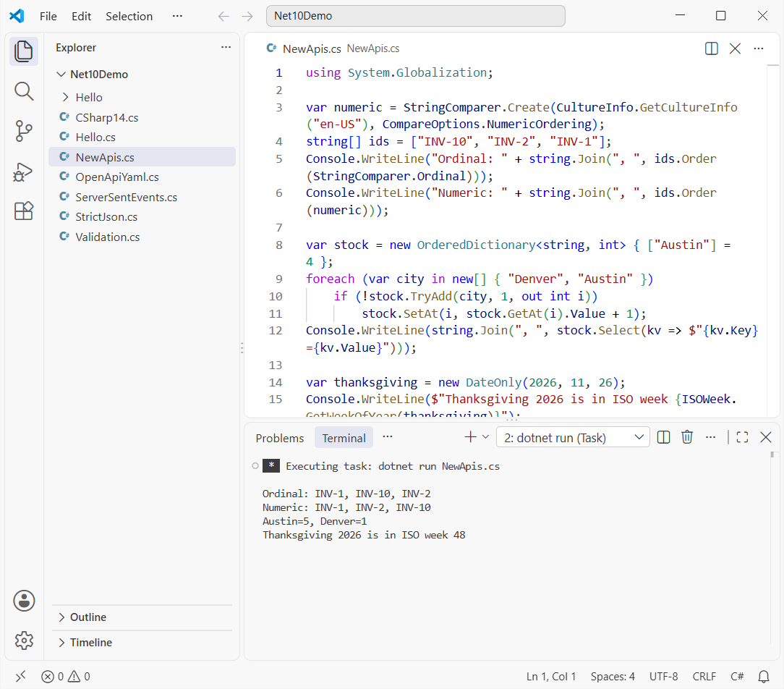Kill terminal with trash icon
Image resolution: width=784 pixels, height=689 pixels.
pyautogui.click(x=687, y=437)
